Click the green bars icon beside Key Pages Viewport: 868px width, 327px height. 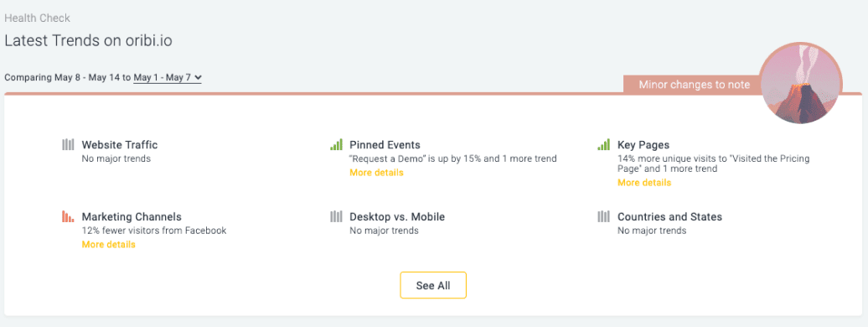click(x=604, y=145)
